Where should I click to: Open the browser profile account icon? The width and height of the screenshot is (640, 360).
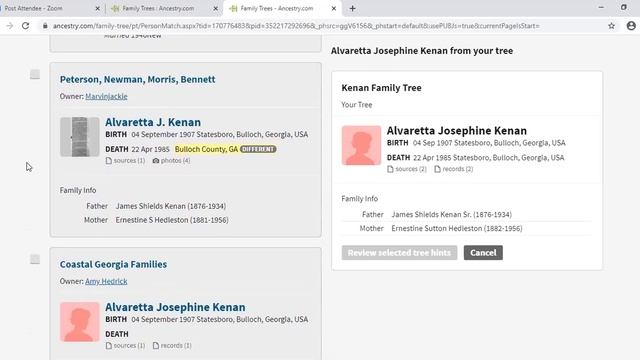[x=631, y=26]
